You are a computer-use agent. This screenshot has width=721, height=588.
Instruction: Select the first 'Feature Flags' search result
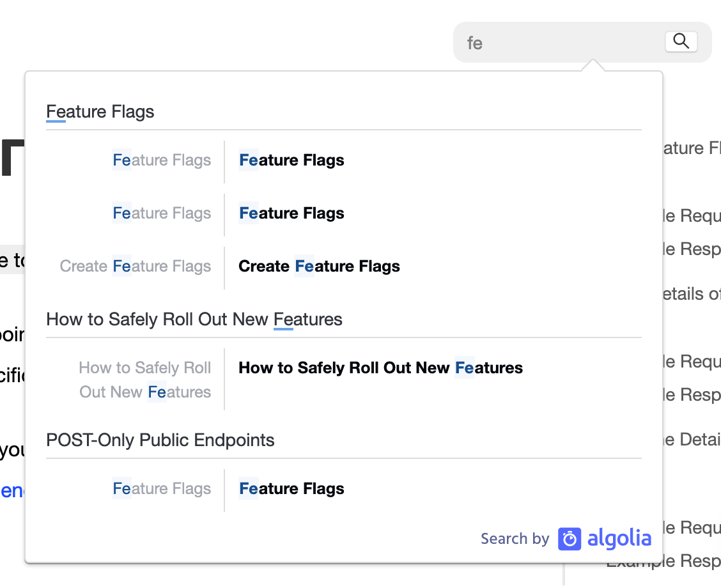tap(291, 160)
